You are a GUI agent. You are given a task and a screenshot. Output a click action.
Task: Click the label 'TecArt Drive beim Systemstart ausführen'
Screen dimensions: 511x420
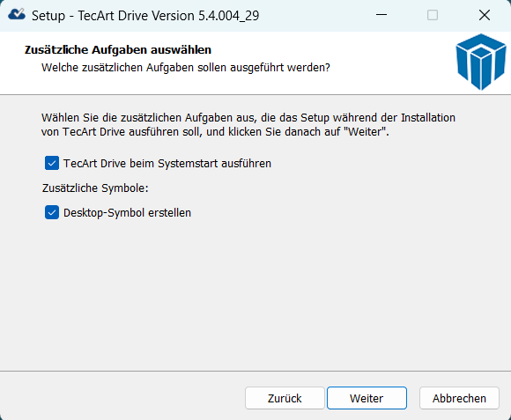[167, 164]
